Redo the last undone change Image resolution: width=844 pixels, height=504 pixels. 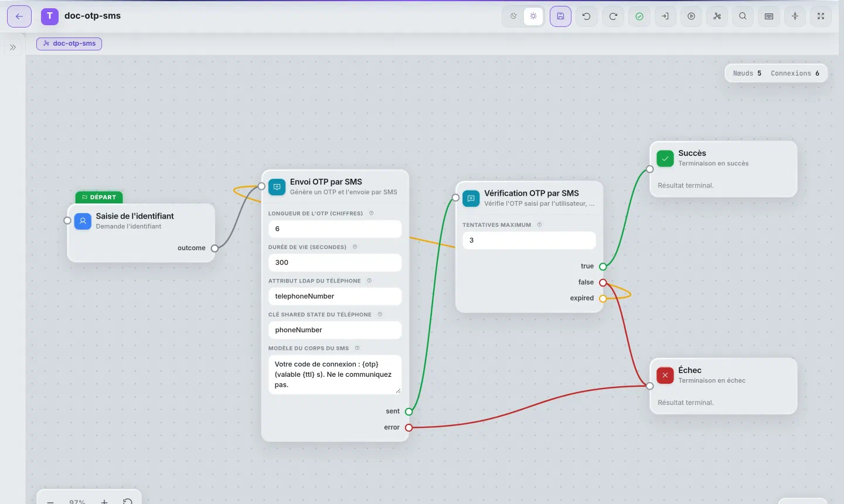(x=613, y=16)
